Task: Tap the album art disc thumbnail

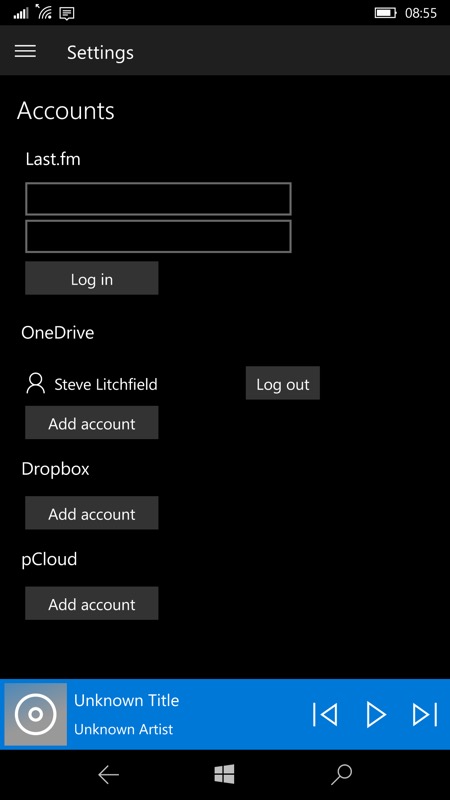Action: pos(36,714)
